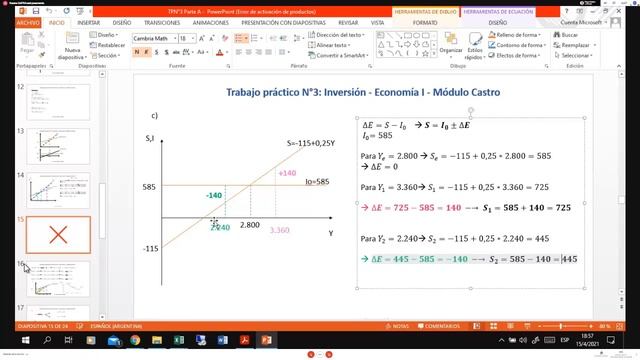Switch to the REVISAR ribbon tab
Image resolution: width=640 pixels, height=360 pixels.
[x=348, y=23]
